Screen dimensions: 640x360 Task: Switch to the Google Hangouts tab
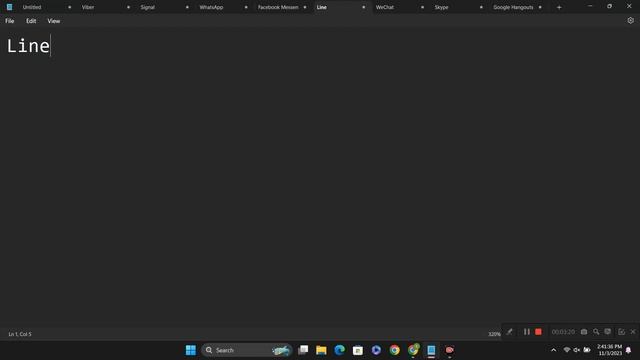(x=513, y=7)
